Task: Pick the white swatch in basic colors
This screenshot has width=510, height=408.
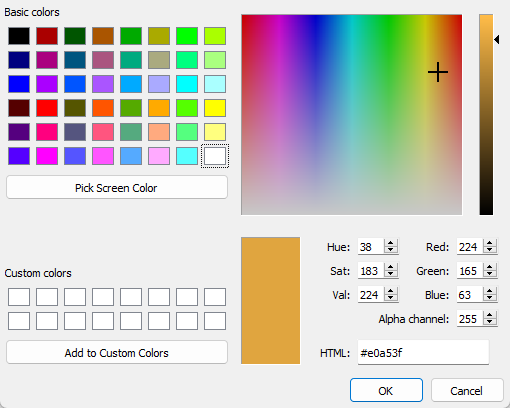Action: click(215, 156)
